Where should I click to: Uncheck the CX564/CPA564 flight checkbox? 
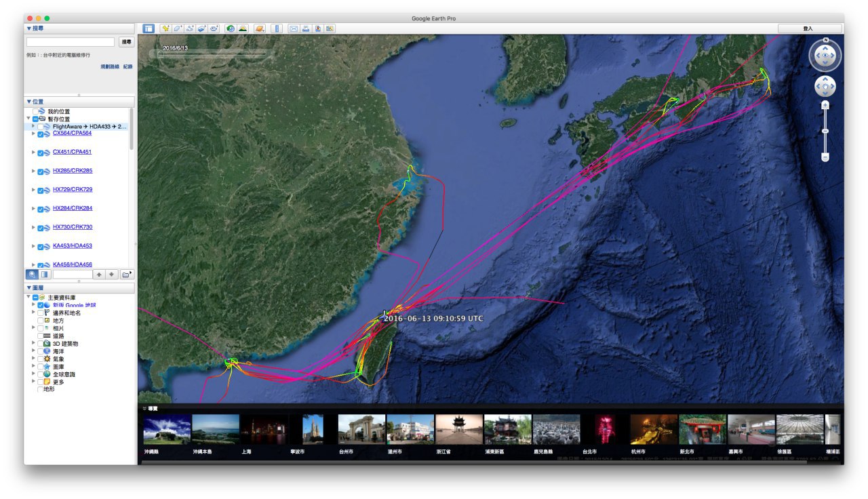tap(41, 134)
